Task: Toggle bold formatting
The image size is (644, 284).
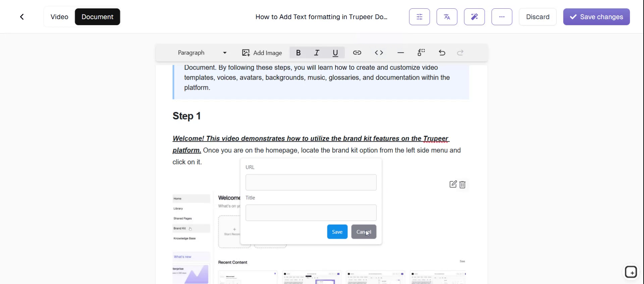Action: click(x=298, y=53)
